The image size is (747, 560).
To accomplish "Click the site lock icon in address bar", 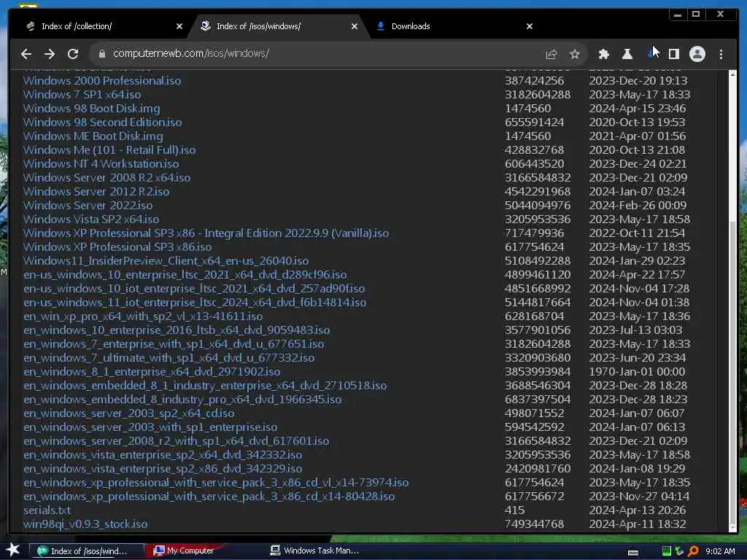I will click(101, 54).
